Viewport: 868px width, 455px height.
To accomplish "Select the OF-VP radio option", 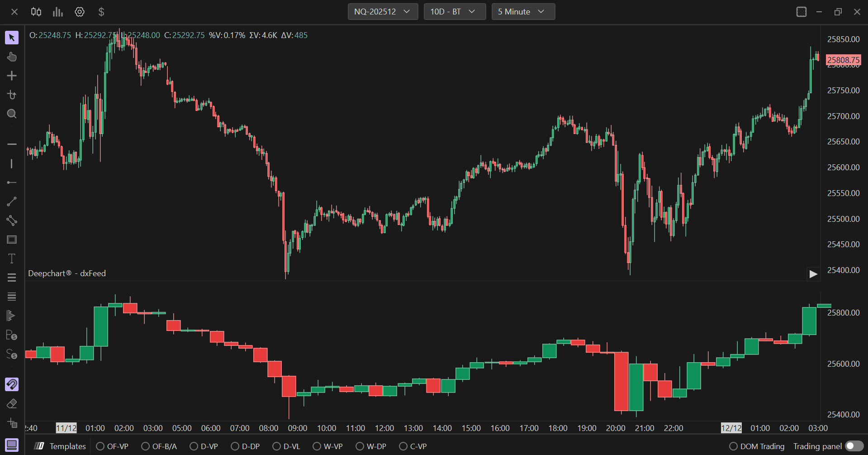I will point(112,446).
